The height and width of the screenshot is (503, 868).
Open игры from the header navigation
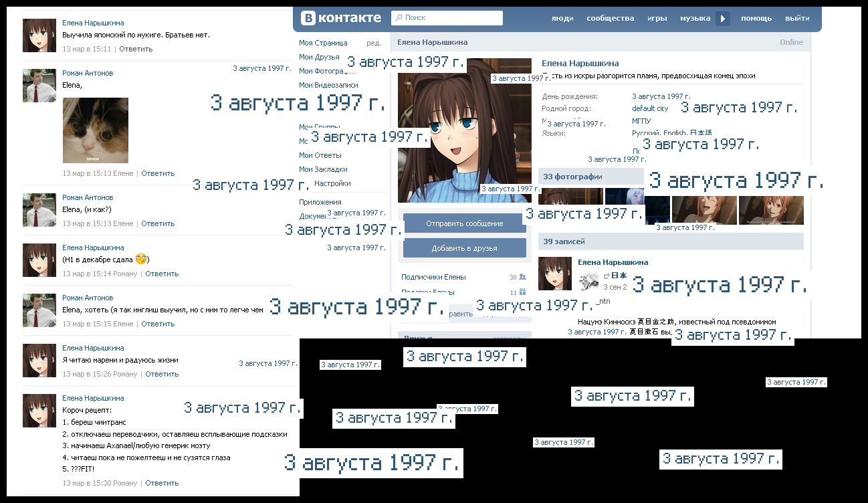tap(657, 18)
